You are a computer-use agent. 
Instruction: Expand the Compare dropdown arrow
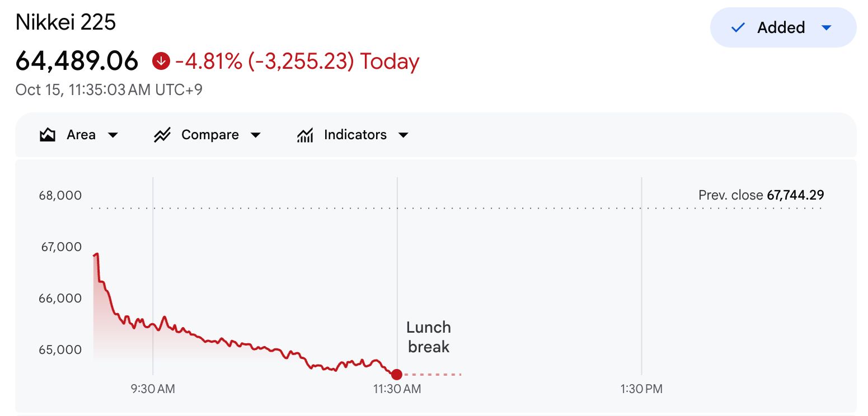click(x=255, y=135)
